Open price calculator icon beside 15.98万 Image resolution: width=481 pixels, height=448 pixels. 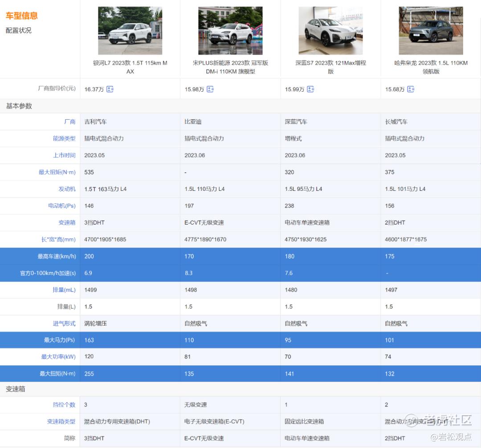click(210, 89)
